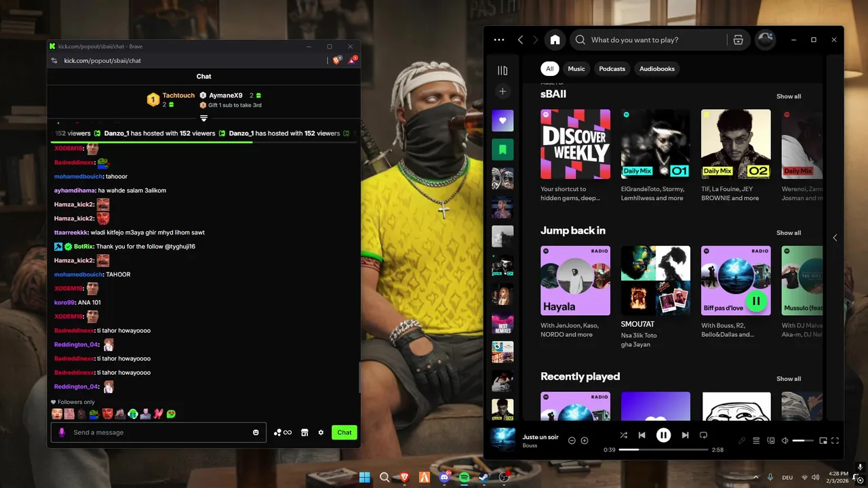Create a playlist with the plus icon
The height and width of the screenshot is (488, 868).
[502, 91]
